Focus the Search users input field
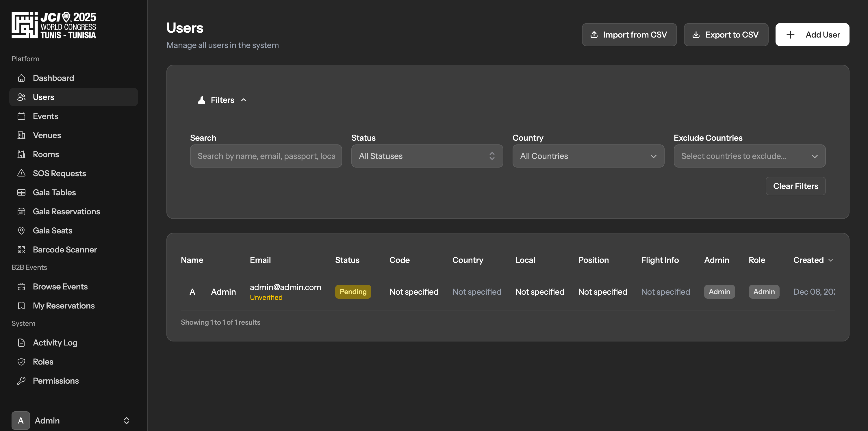Image resolution: width=868 pixels, height=431 pixels. coord(266,156)
